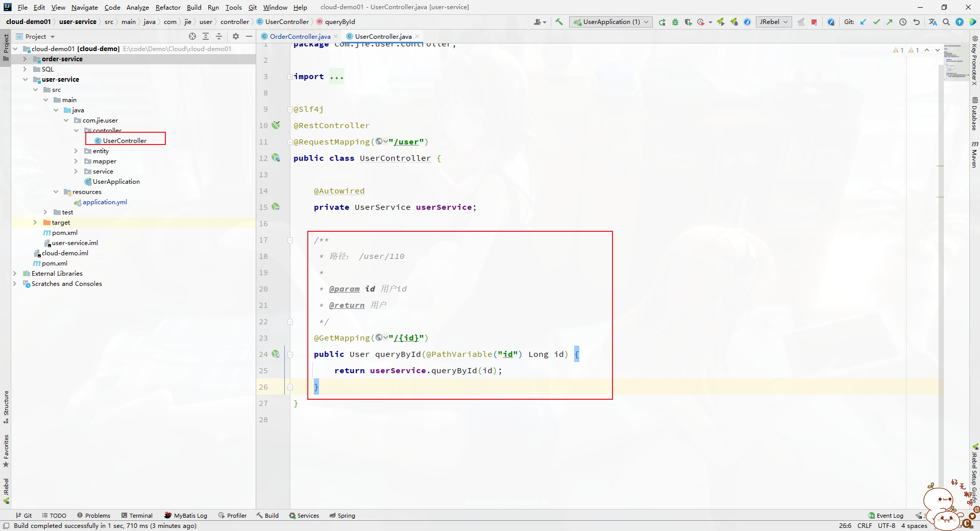Open the user account icon dropdown
The height and width of the screenshot is (531, 980).
[x=540, y=22]
